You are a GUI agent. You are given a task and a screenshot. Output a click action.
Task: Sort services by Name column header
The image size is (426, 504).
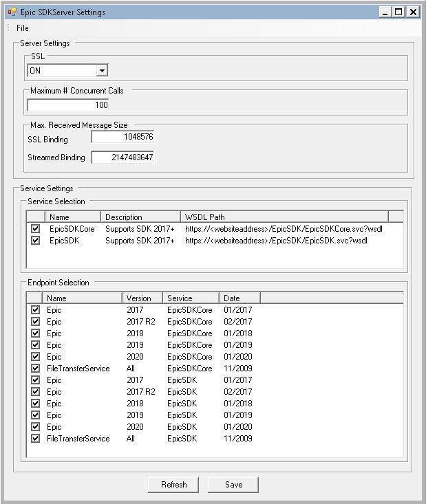(x=73, y=217)
